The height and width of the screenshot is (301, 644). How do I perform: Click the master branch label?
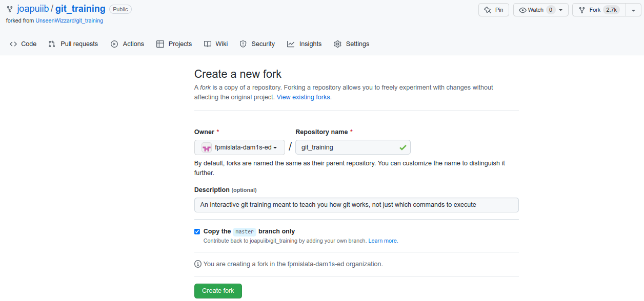(x=245, y=231)
